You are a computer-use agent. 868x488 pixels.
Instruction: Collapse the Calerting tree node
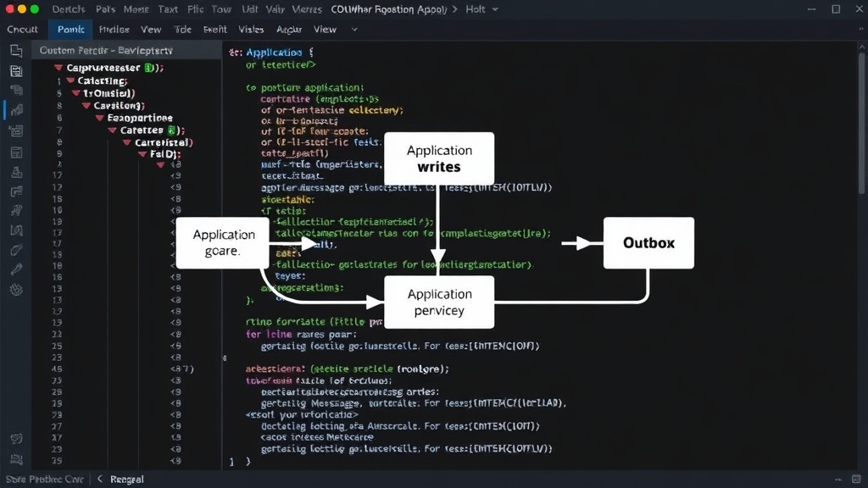(70, 80)
